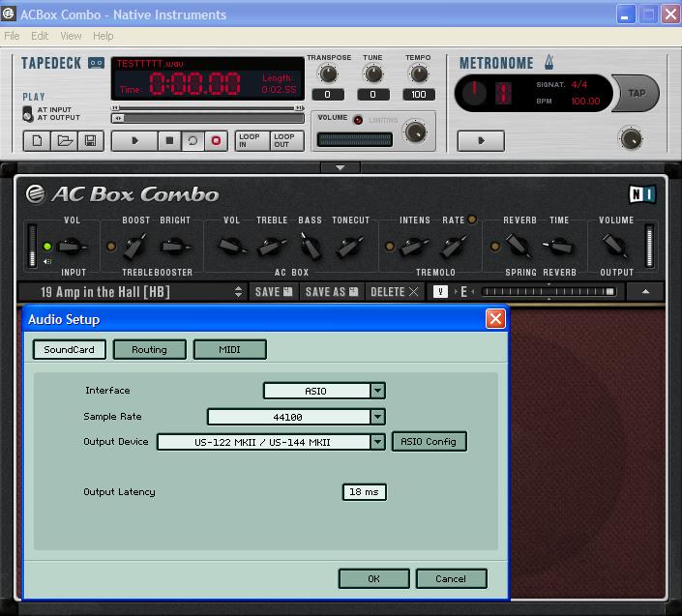682x616 pixels.
Task: Set the LOOP OUT point
Action: (x=286, y=141)
